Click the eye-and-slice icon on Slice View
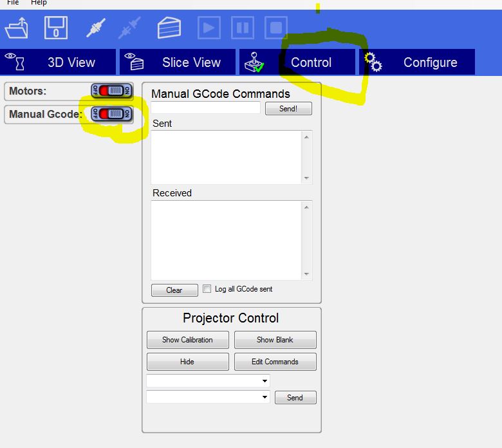502x448 pixels. (x=134, y=61)
